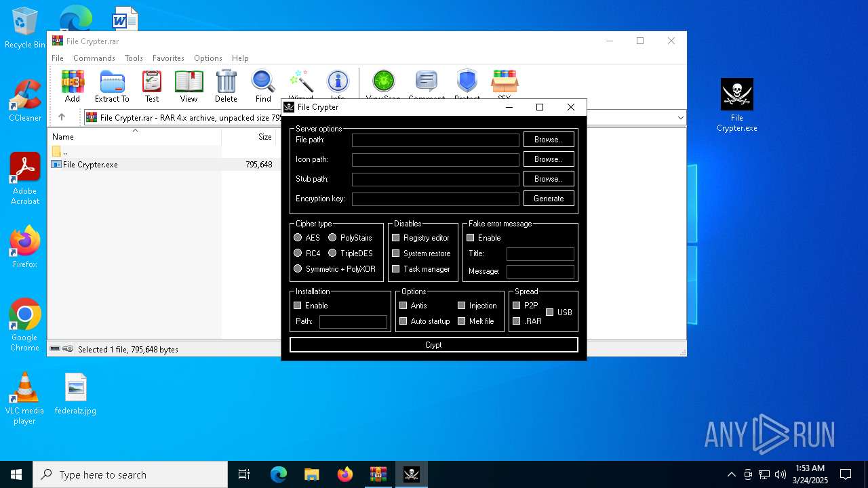868x488 pixels.
Task: Open Recycle Bin desktop icon
Action: point(24,28)
